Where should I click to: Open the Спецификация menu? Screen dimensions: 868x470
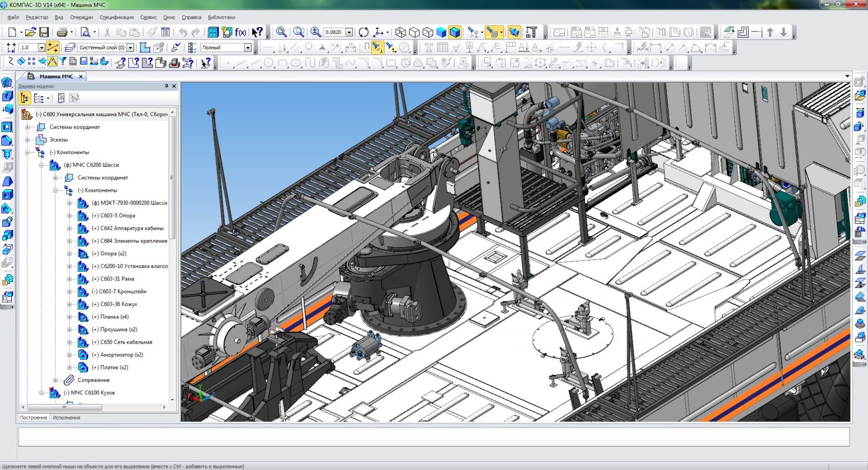click(117, 17)
